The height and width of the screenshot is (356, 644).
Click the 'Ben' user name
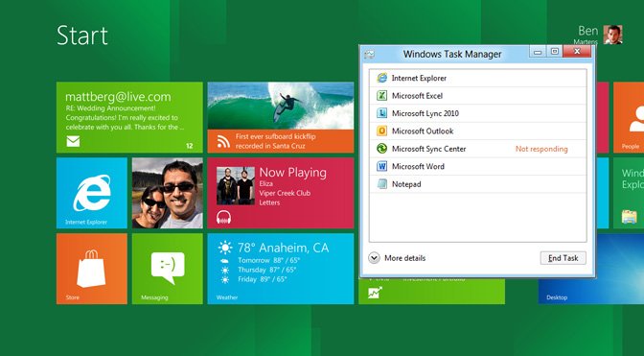pos(588,31)
